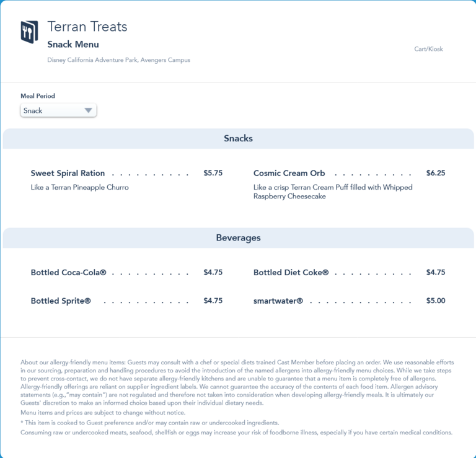Click the Bottled Diet Coke item
476x458 pixels.
click(x=291, y=273)
